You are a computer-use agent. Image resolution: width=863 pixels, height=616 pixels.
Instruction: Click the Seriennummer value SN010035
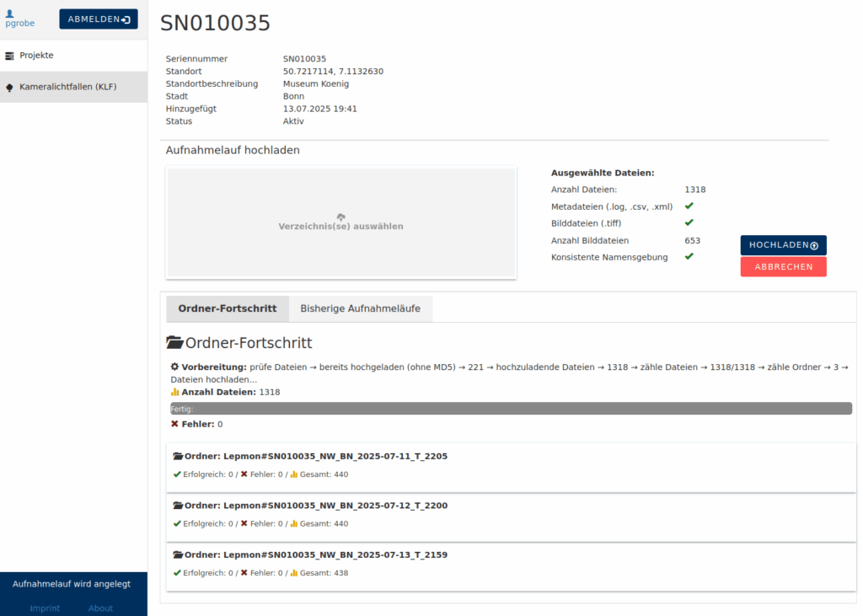pyautogui.click(x=304, y=59)
